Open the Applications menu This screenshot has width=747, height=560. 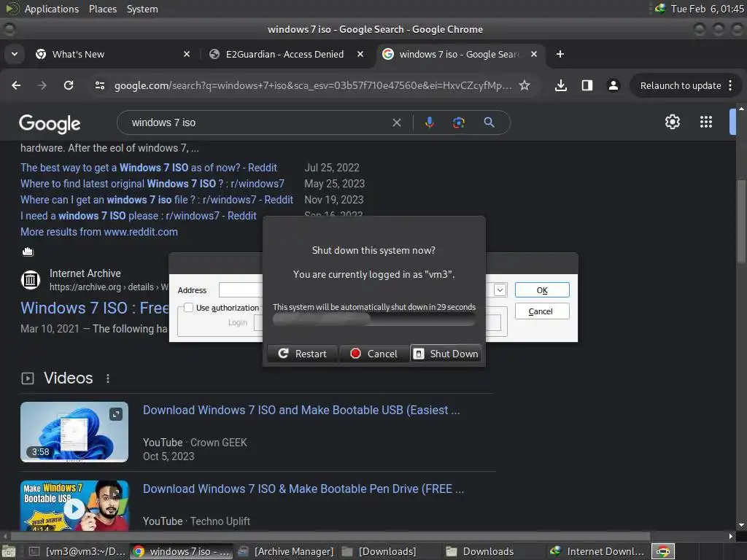(52, 9)
